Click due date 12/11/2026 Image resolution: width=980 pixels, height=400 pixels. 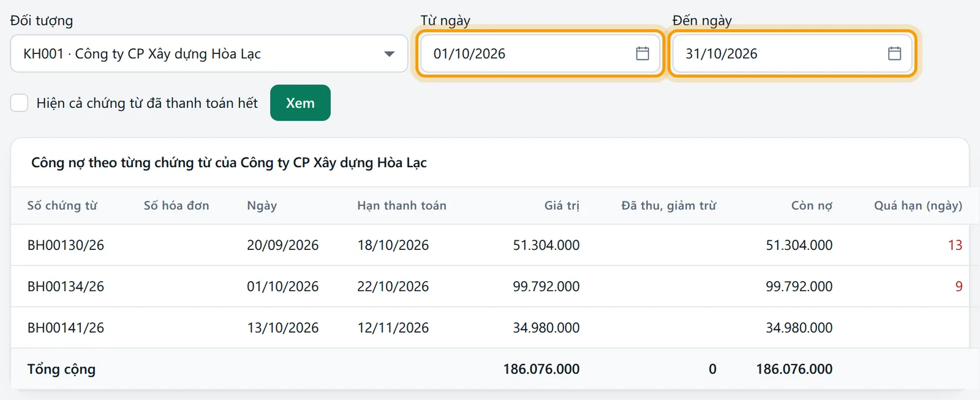[393, 328]
